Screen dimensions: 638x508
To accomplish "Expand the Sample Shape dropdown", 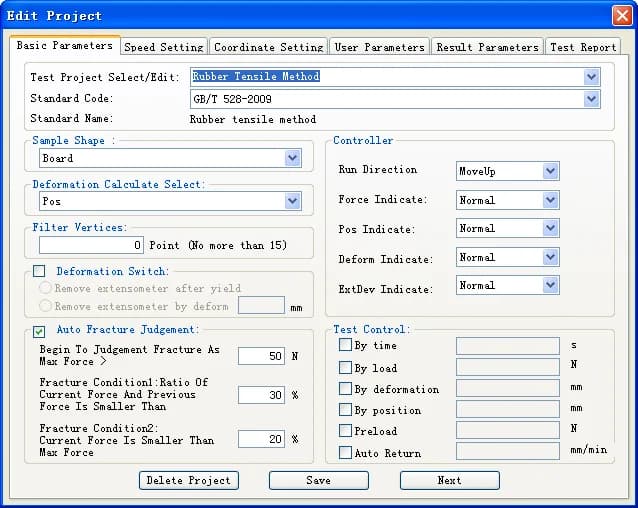I will pos(293,158).
